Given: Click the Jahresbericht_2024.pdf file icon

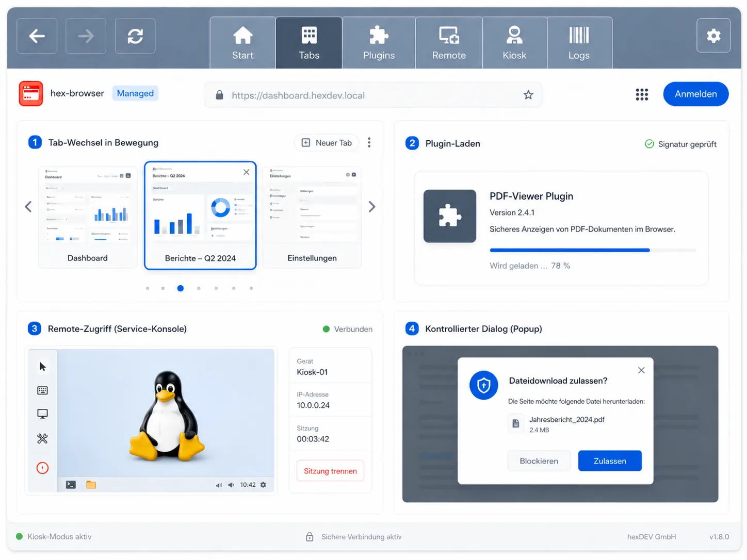Looking at the screenshot, I should [x=515, y=424].
